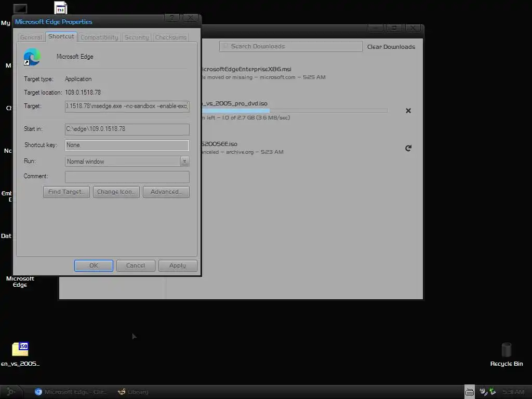Close the Microsoft Edge Properties dialog
The image size is (532, 399).
191,18
